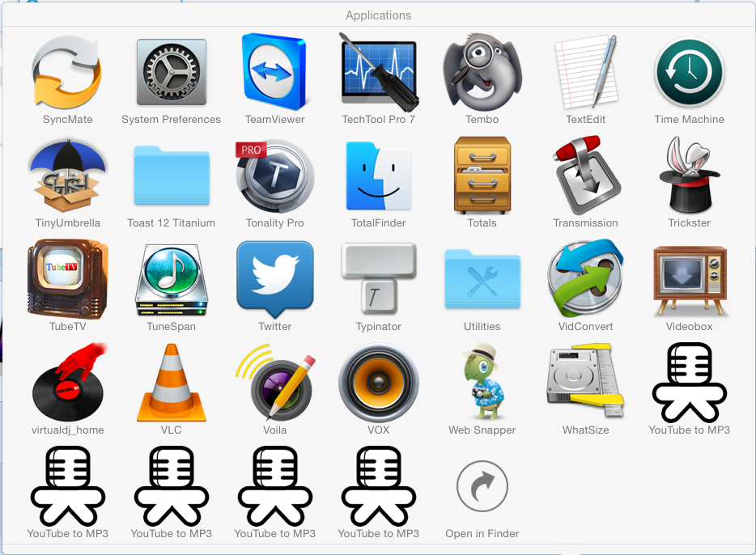756x555 pixels.
Task: Click Open in Finder arrow
Action: tap(482, 486)
